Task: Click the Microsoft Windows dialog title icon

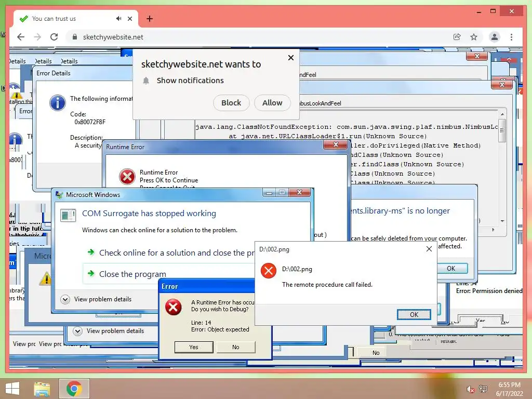Action: click(x=59, y=195)
